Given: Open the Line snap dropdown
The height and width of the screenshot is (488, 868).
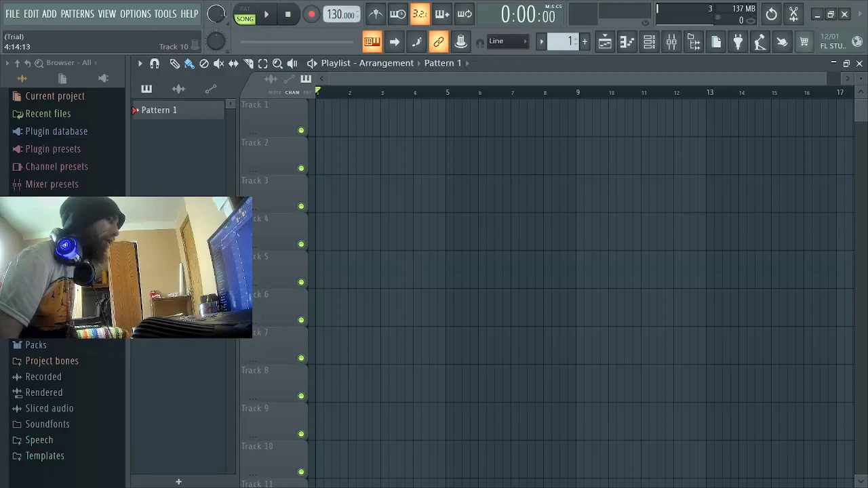Looking at the screenshot, I should tap(507, 41).
